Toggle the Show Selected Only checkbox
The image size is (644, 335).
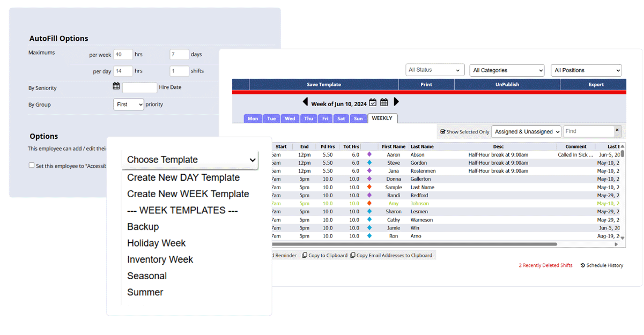pos(444,131)
